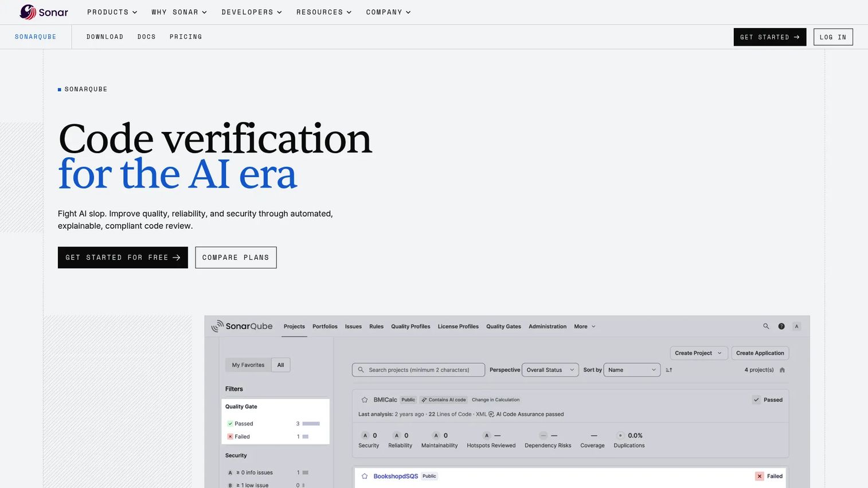The height and width of the screenshot is (488, 868).
Task: Click the home icon beside 4 project(s)
Action: pyautogui.click(x=782, y=370)
